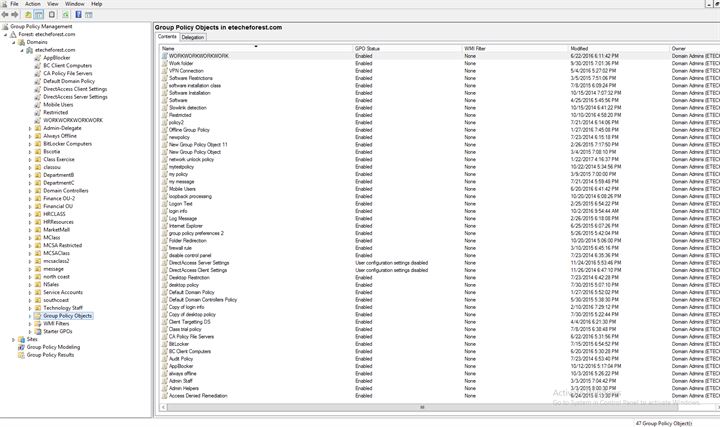This screenshot has width=720, height=427.
Task: Click the Group Policy Results icon
Action: [21, 355]
